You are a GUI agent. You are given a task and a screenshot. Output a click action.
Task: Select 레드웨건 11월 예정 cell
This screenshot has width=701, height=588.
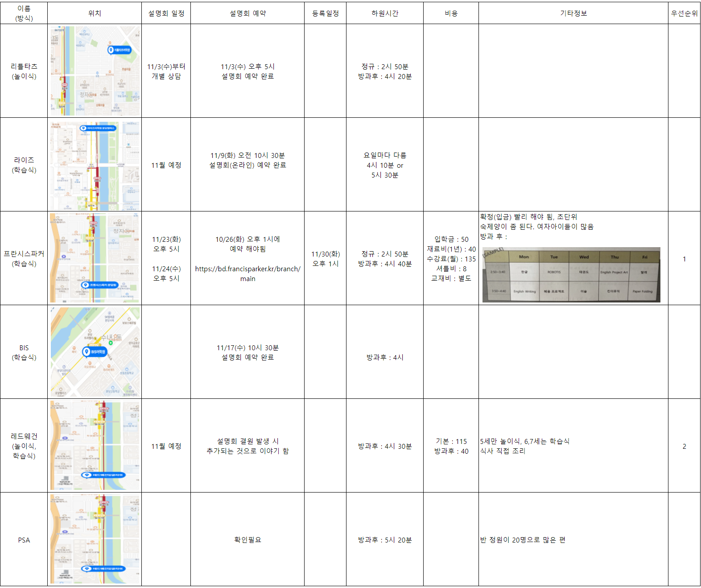[166, 446]
